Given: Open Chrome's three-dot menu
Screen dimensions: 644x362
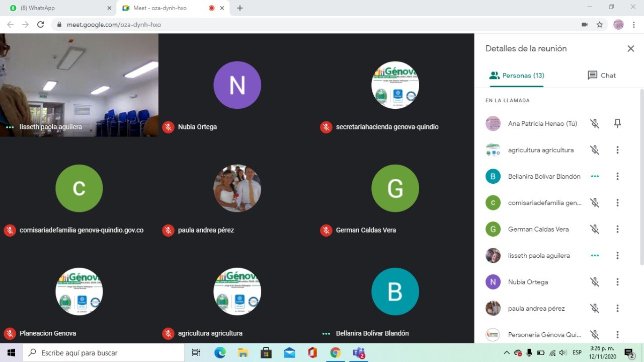Looking at the screenshot, I should click(x=634, y=25).
